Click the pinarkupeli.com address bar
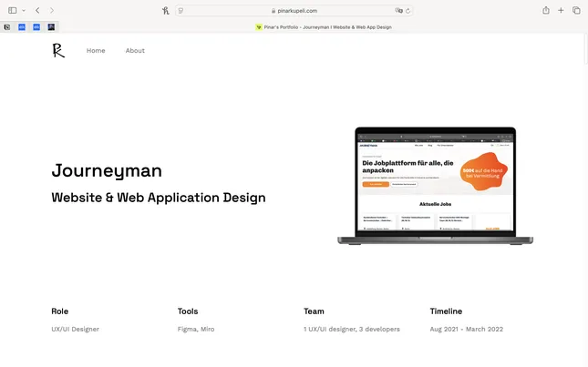 pos(294,11)
